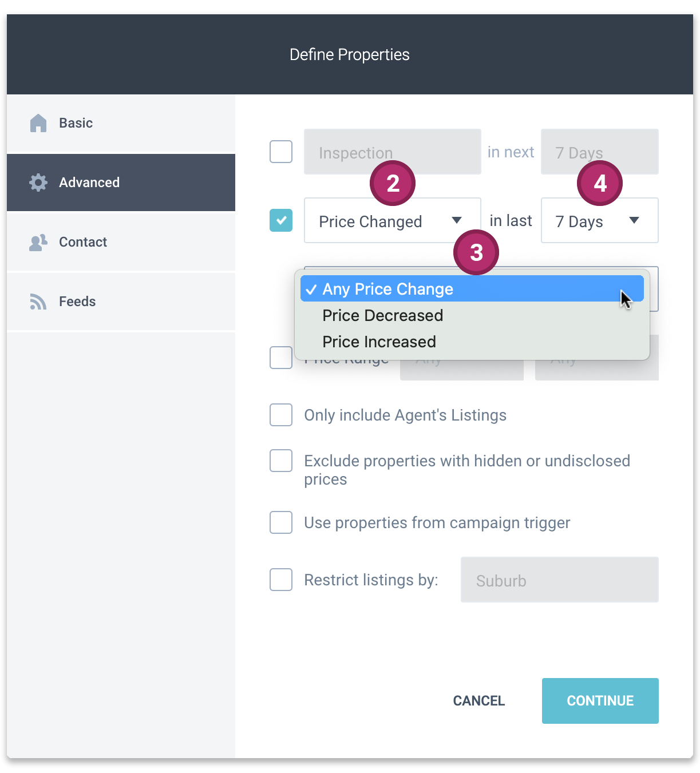Click the CANCEL button
The width and height of the screenshot is (700, 773).
pos(479,701)
